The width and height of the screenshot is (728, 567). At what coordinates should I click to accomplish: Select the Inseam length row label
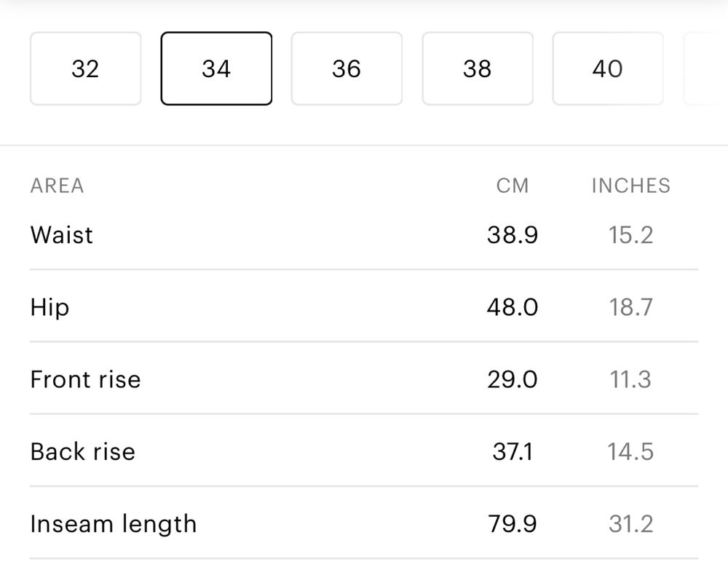click(x=114, y=524)
